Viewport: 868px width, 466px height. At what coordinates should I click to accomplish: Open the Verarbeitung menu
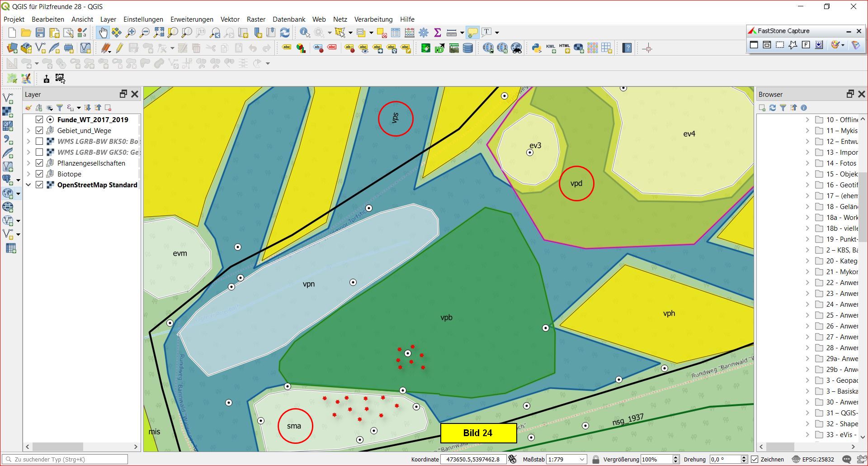pos(373,19)
